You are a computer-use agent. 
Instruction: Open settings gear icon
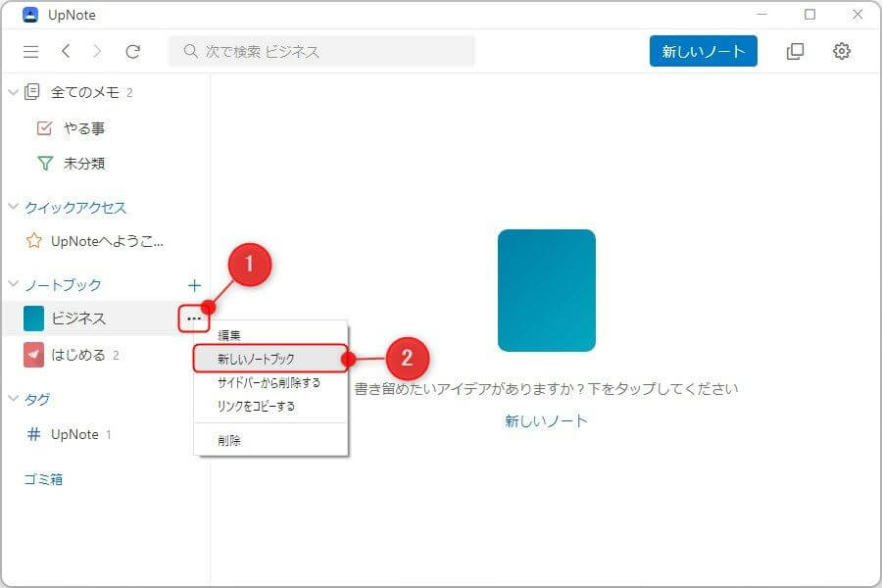[x=842, y=51]
